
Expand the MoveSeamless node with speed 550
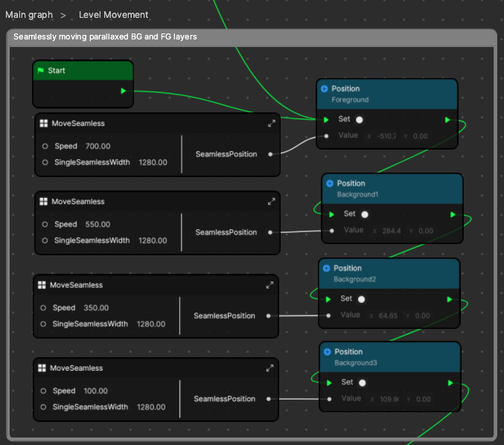click(272, 202)
